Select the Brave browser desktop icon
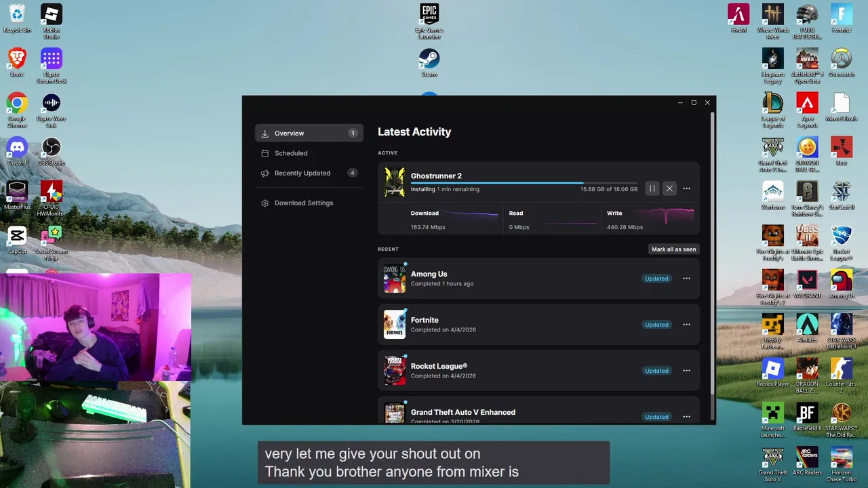The image size is (868, 488). pos(17,62)
